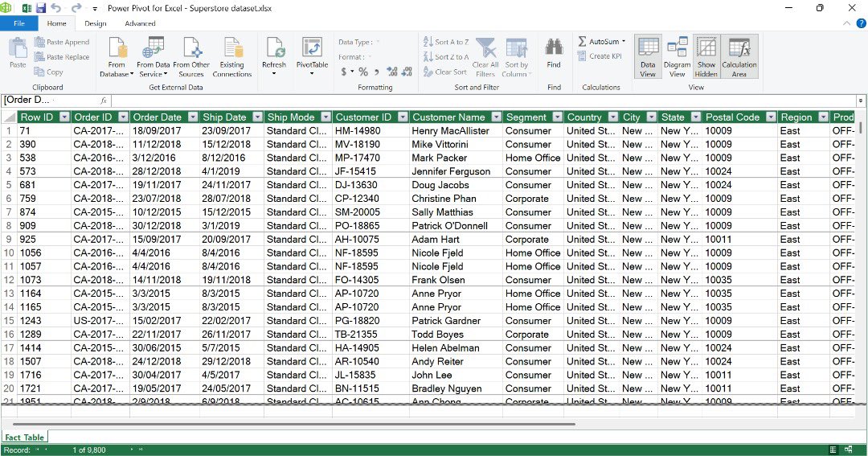This screenshot has width=868, height=456.
Task: Open Region column filter dropdown
Action: click(x=824, y=117)
